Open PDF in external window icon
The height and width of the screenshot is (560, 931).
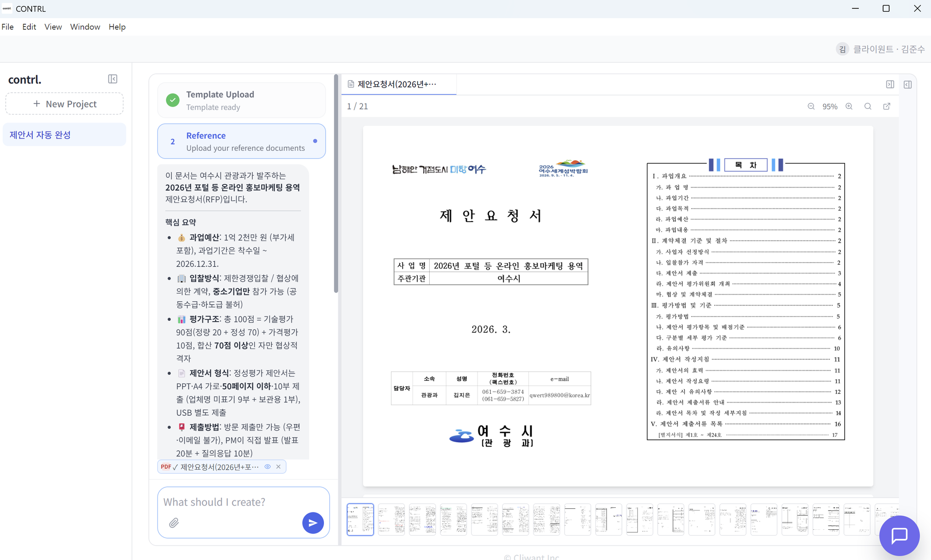(887, 107)
